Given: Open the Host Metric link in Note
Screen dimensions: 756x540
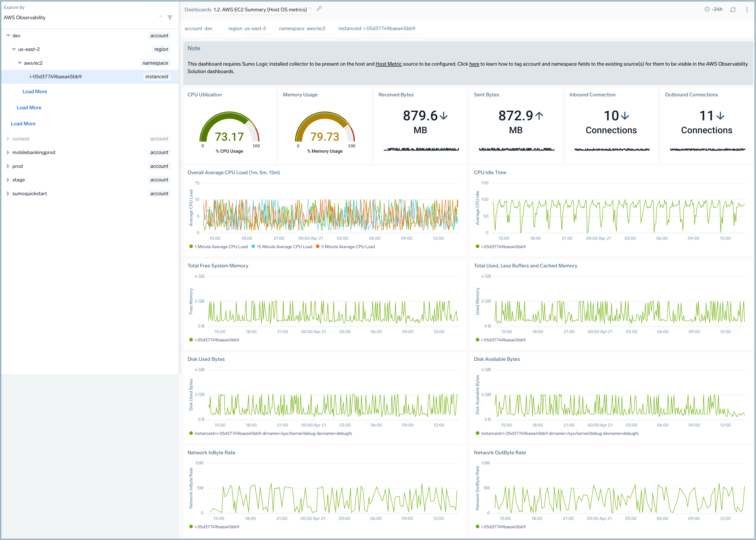Looking at the screenshot, I should click(x=388, y=64).
